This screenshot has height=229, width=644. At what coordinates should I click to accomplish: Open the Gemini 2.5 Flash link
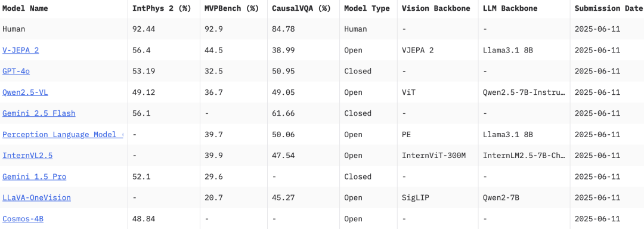pos(39,113)
